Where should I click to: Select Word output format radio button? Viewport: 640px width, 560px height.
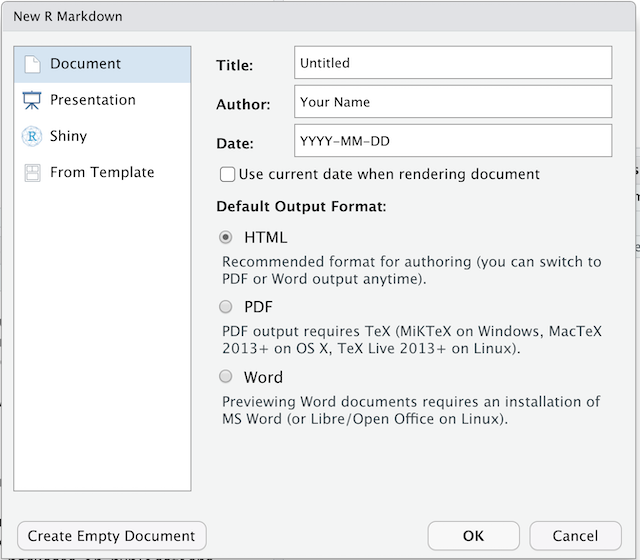[x=226, y=376]
